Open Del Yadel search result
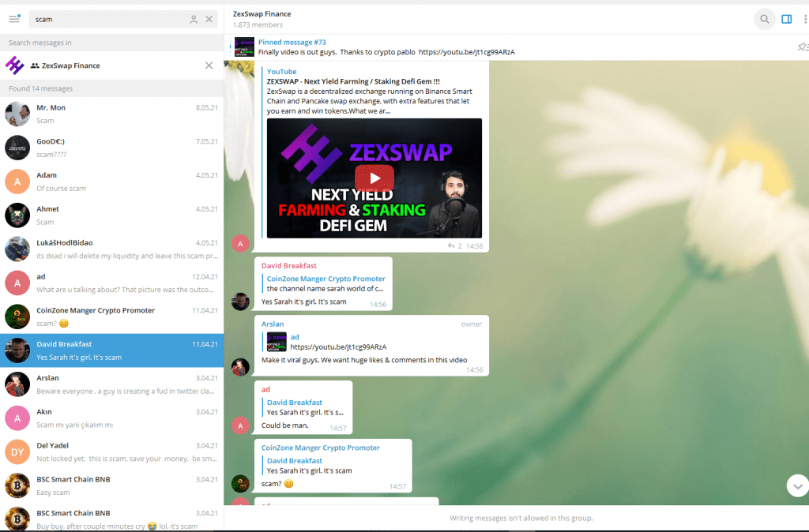 point(112,451)
